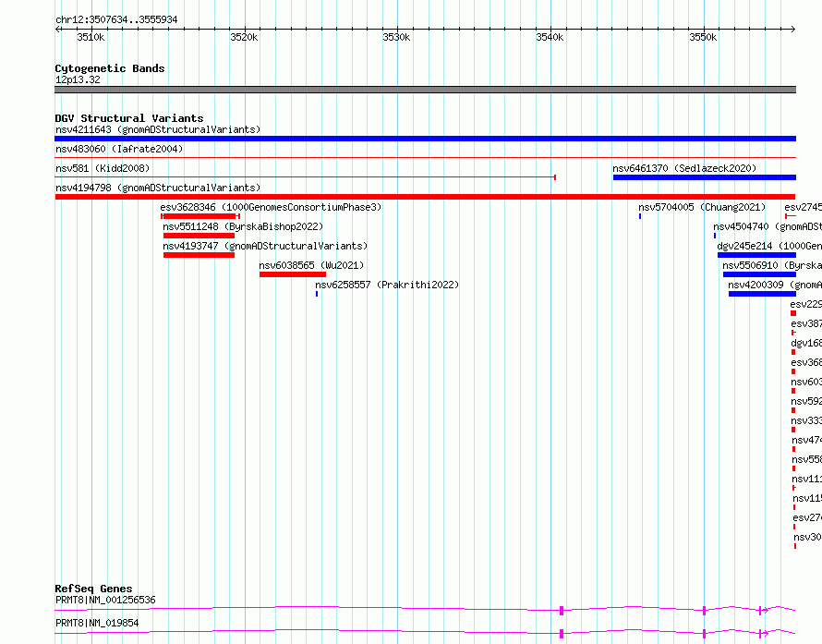Image resolution: width=822 pixels, height=644 pixels.
Task: Select the blue nsv4200309 variant bar
Action: click(762, 294)
